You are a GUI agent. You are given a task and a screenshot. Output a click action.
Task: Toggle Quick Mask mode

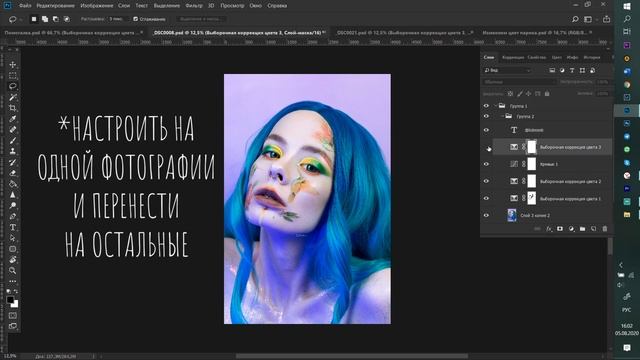13,316
